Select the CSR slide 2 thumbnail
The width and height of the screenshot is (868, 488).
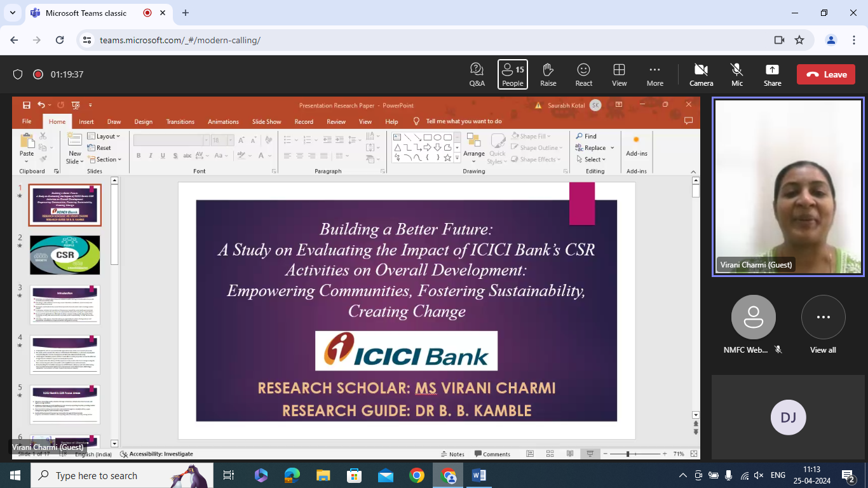coord(65,255)
